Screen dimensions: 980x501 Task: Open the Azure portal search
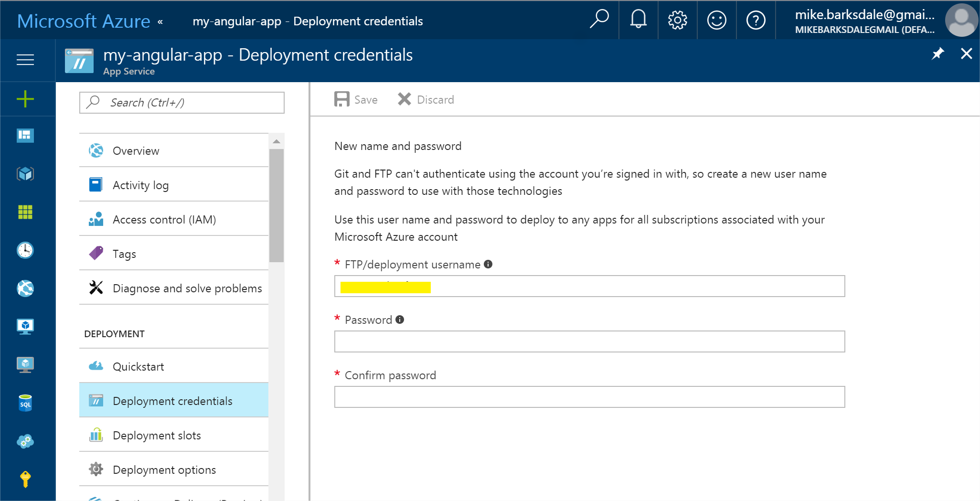click(x=599, y=20)
